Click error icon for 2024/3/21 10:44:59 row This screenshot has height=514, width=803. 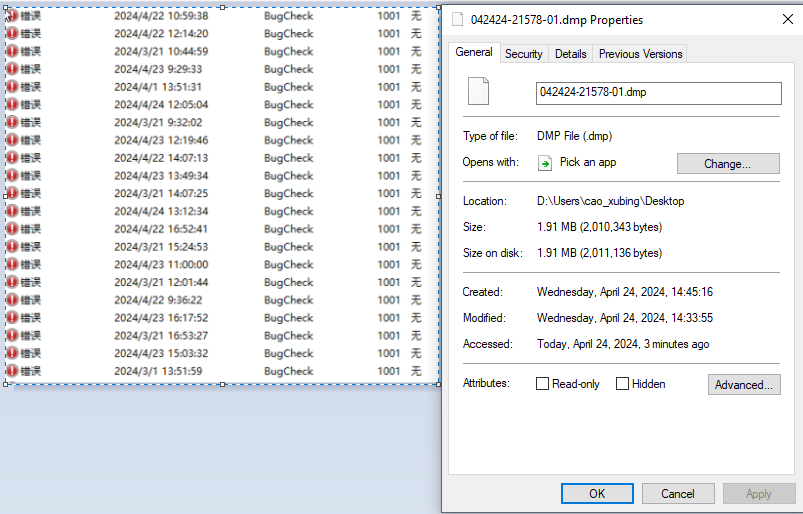point(12,51)
